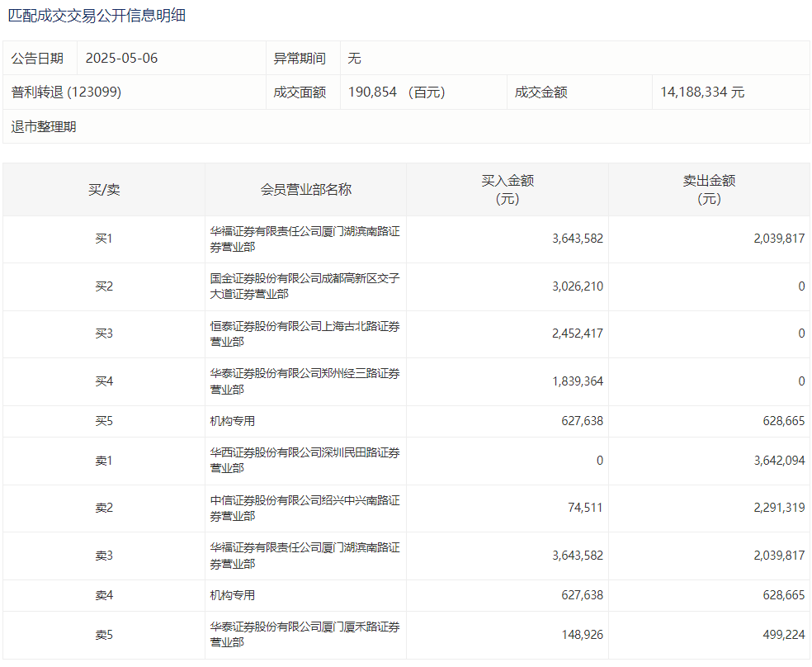Image resolution: width=812 pixels, height=667 pixels.
Task: Sort by the 买入金额 column header
Action: tap(507, 190)
